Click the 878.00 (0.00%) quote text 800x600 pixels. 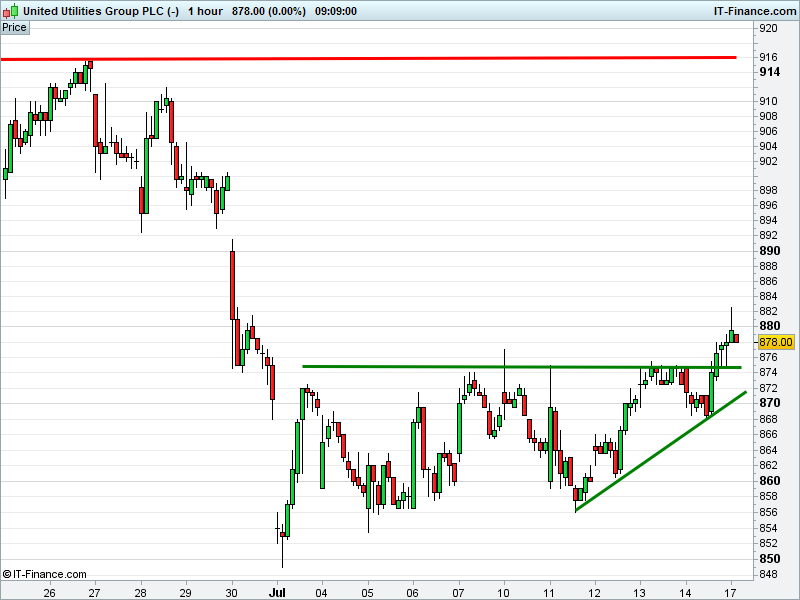(269, 11)
